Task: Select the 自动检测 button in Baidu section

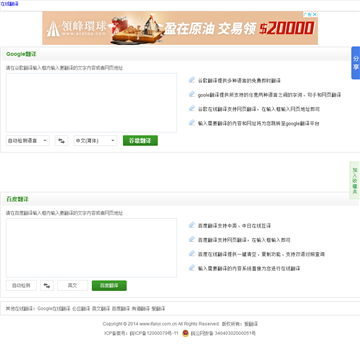Action: [21, 286]
